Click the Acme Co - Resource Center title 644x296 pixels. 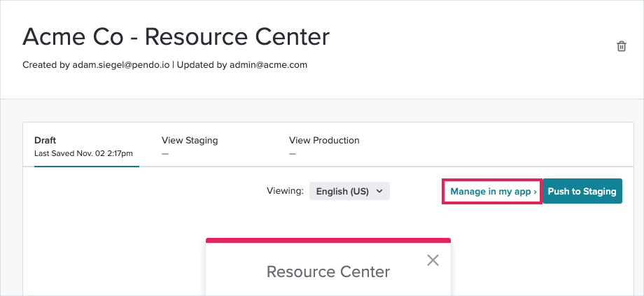(176, 36)
